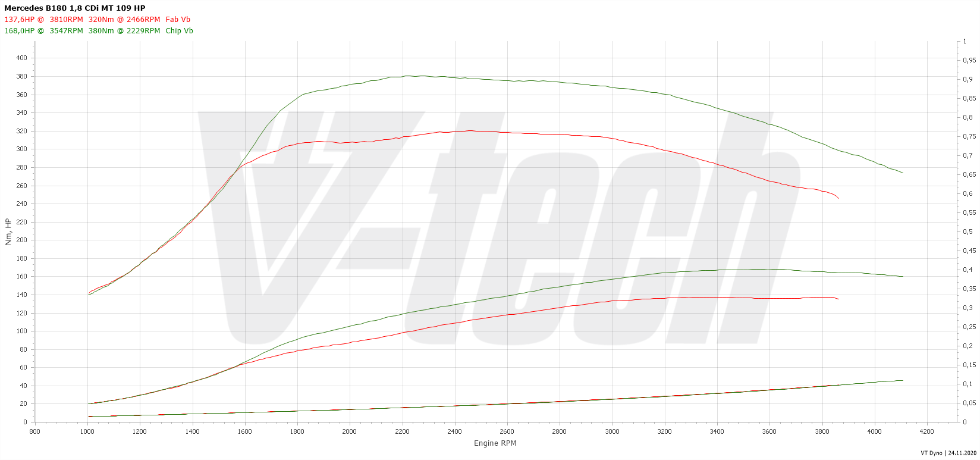Click the 0,75 tick on the right axis
980x460 pixels.
click(969, 136)
